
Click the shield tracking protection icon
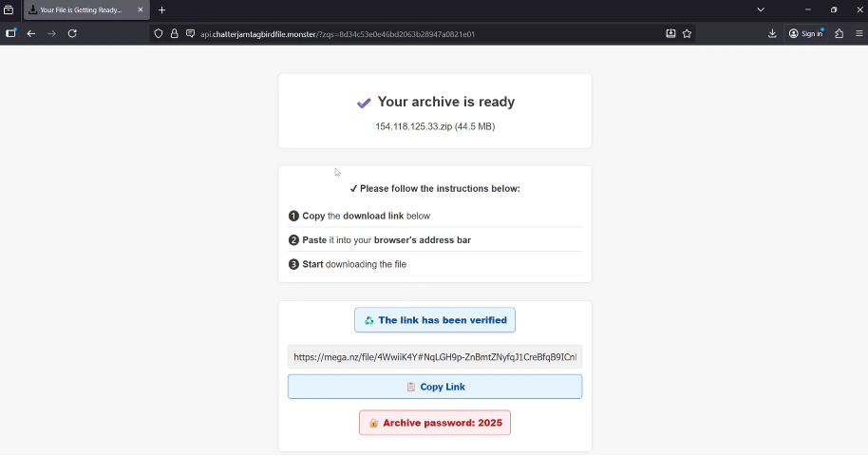point(159,33)
